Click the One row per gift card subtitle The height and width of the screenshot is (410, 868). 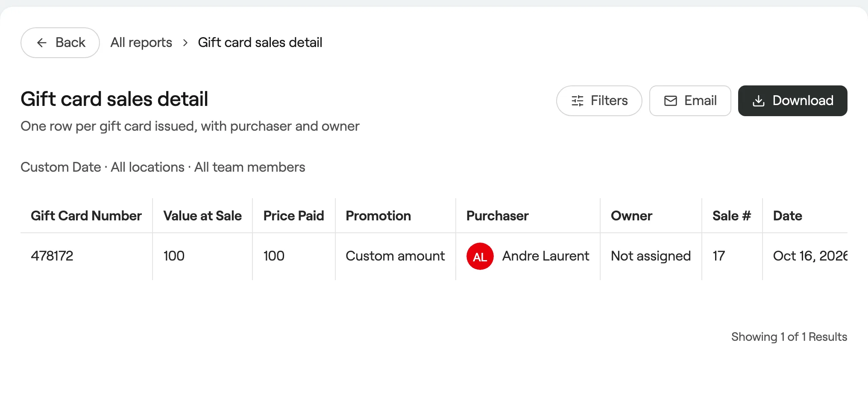coord(190,126)
